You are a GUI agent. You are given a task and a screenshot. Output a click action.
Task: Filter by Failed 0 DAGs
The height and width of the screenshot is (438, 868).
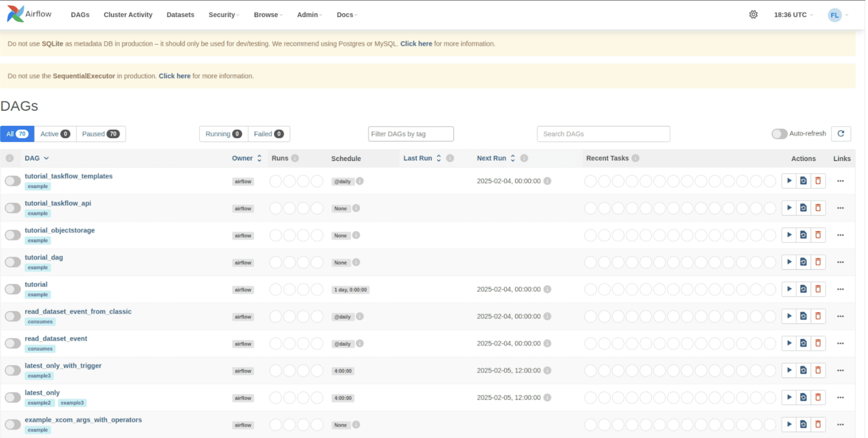[269, 134]
